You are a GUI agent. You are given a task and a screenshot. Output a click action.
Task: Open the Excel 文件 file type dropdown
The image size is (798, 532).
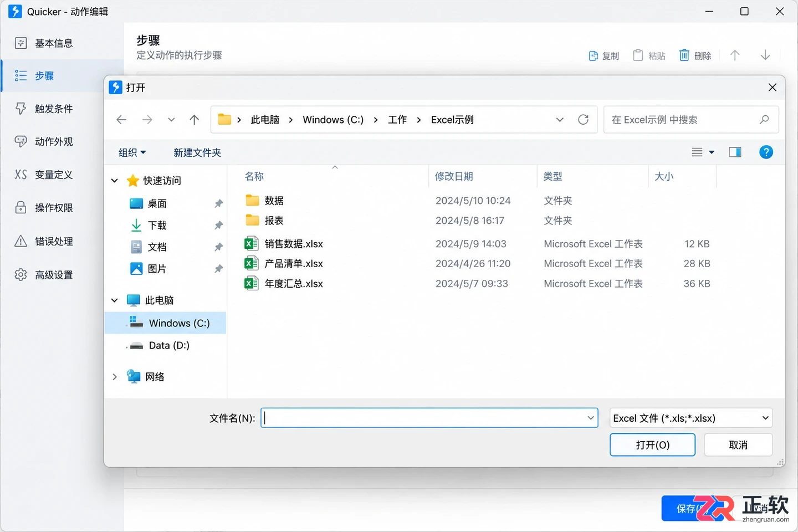691,418
